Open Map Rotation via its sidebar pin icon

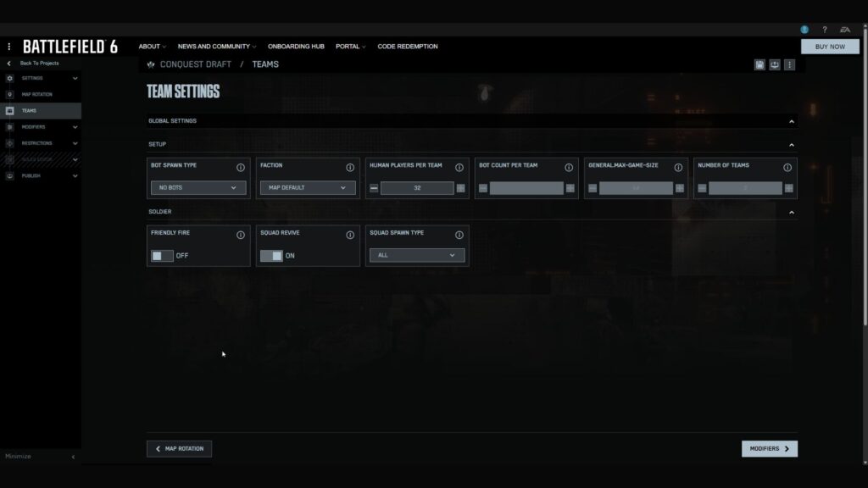pyautogui.click(x=9, y=94)
